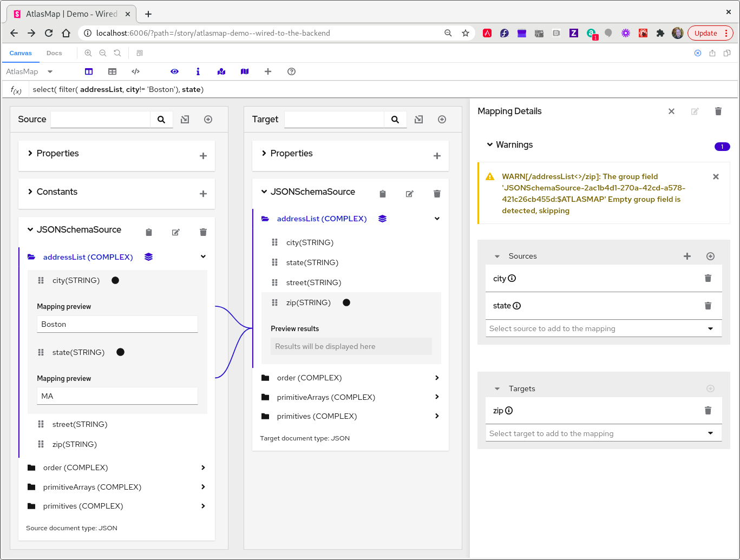Toggle visibility of mapped fields on toolbar
This screenshot has width=740, height=560.
click(221, 71)
